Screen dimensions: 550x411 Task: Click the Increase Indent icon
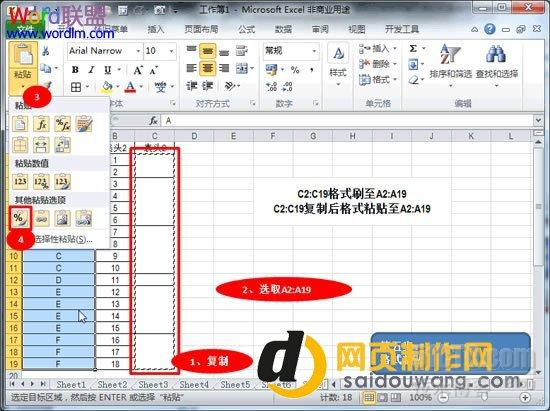pos(208,86)
